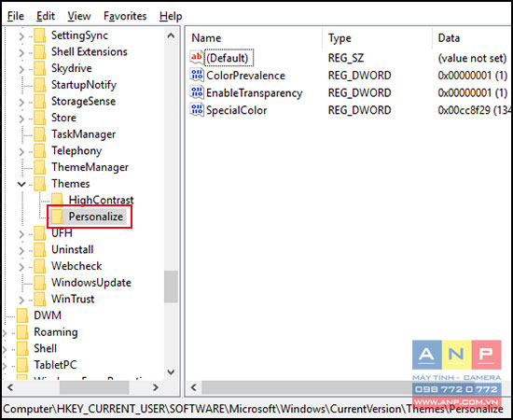Expand the Telephony key

[21, 151]
